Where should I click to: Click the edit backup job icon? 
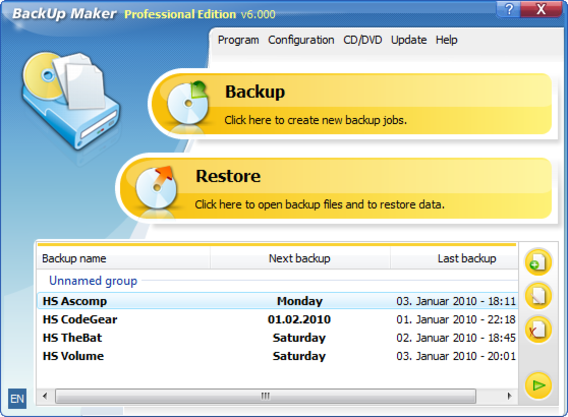tap(538, 296)
